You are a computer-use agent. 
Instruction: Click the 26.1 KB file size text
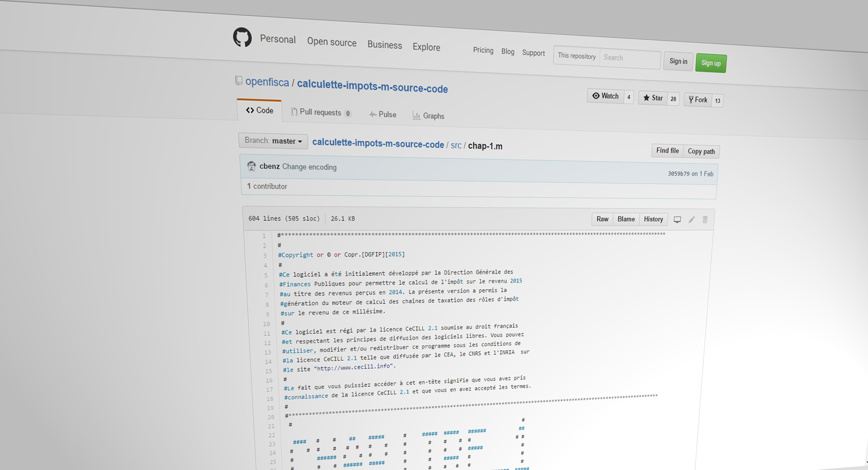click(343, 219)
